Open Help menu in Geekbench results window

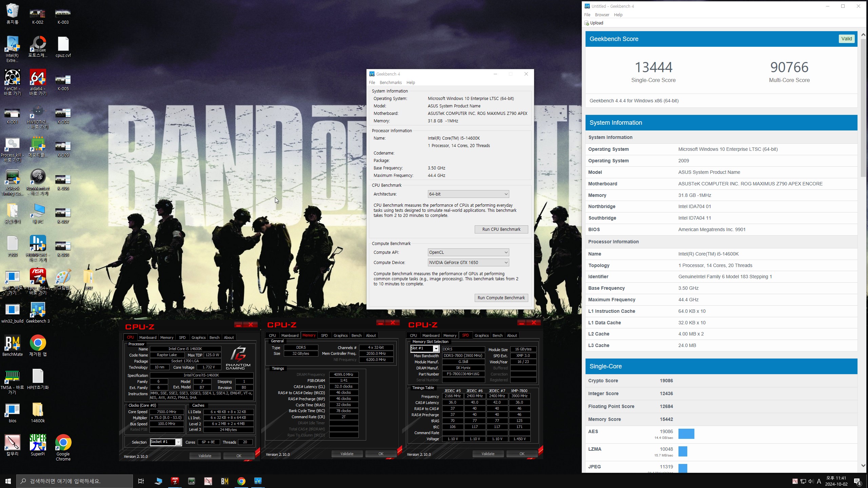[x=618, y=15]
